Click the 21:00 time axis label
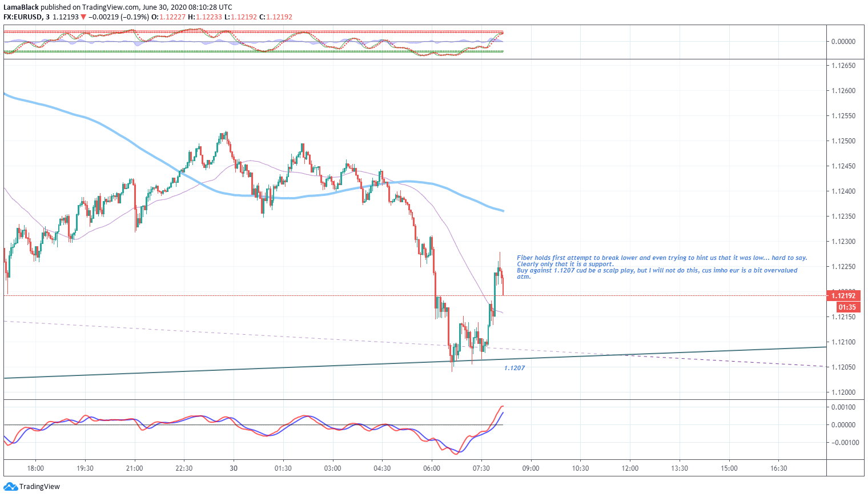 click(135, 468)
